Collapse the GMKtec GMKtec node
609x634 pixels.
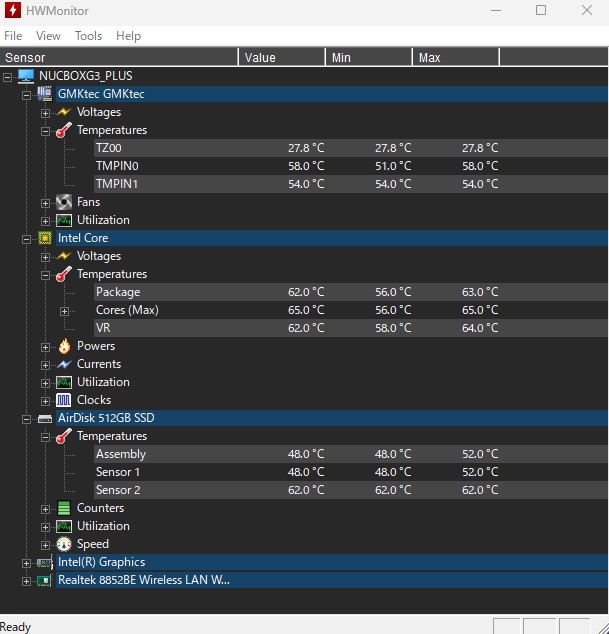(26, 95)
